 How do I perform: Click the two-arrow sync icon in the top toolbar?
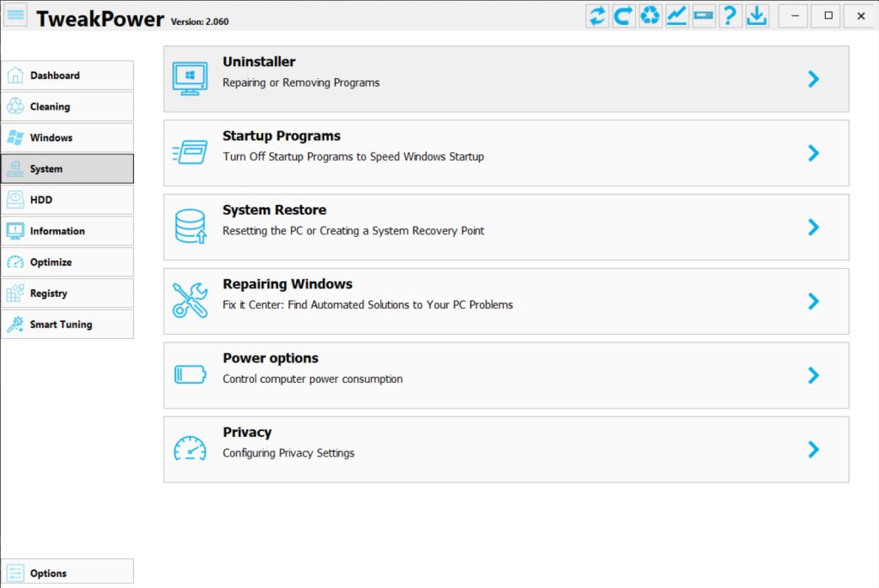click(x=597, y=15)
